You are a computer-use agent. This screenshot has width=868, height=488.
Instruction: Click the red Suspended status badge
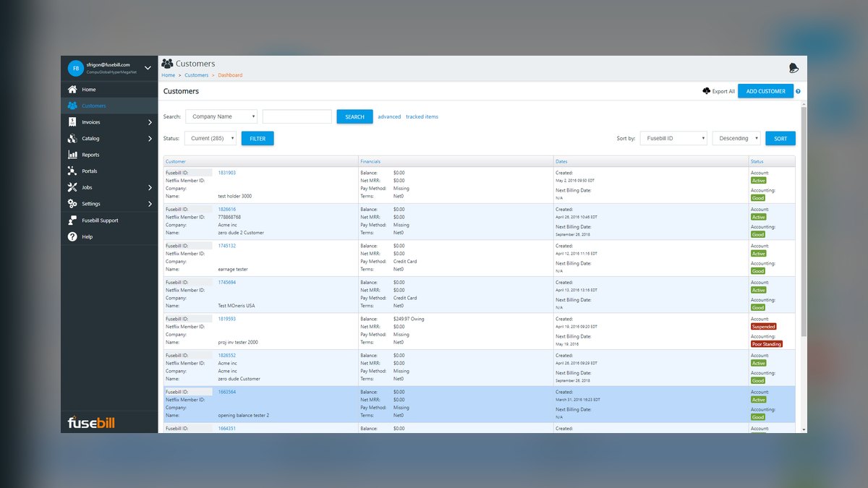(x=763, y=327)
